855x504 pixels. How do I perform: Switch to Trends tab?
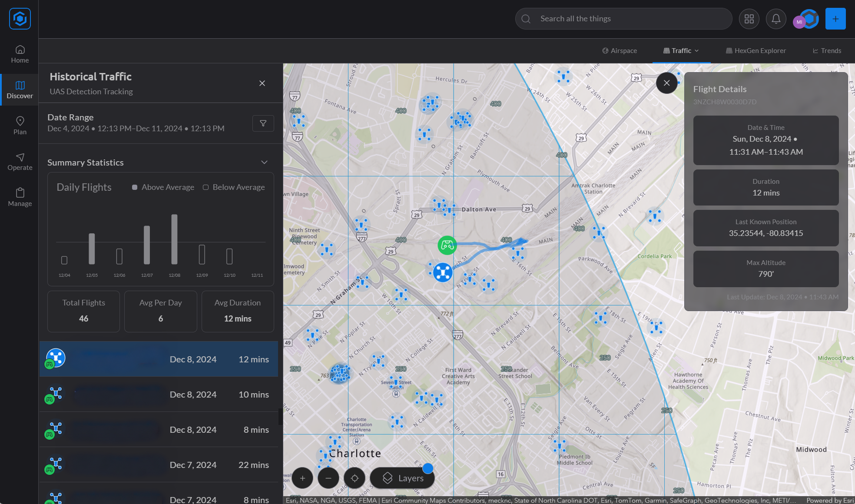(827, 51)
